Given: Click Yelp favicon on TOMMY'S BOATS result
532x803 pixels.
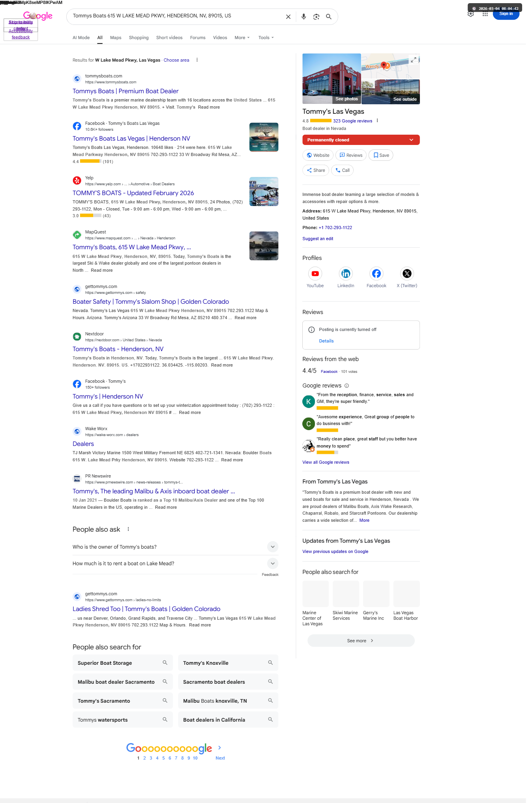Looking at the screenshot, I should click(77, 181).
